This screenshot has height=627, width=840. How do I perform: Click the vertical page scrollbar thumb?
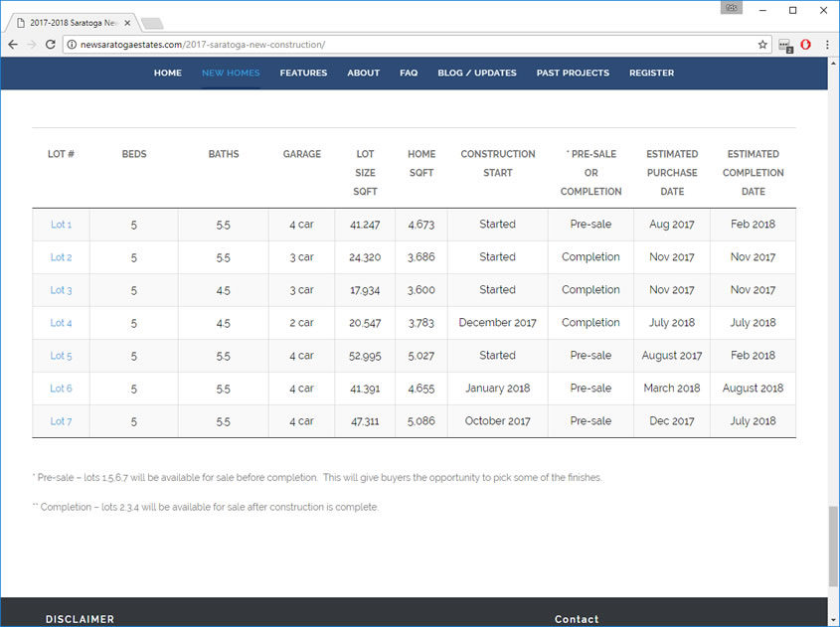(833, 547)
